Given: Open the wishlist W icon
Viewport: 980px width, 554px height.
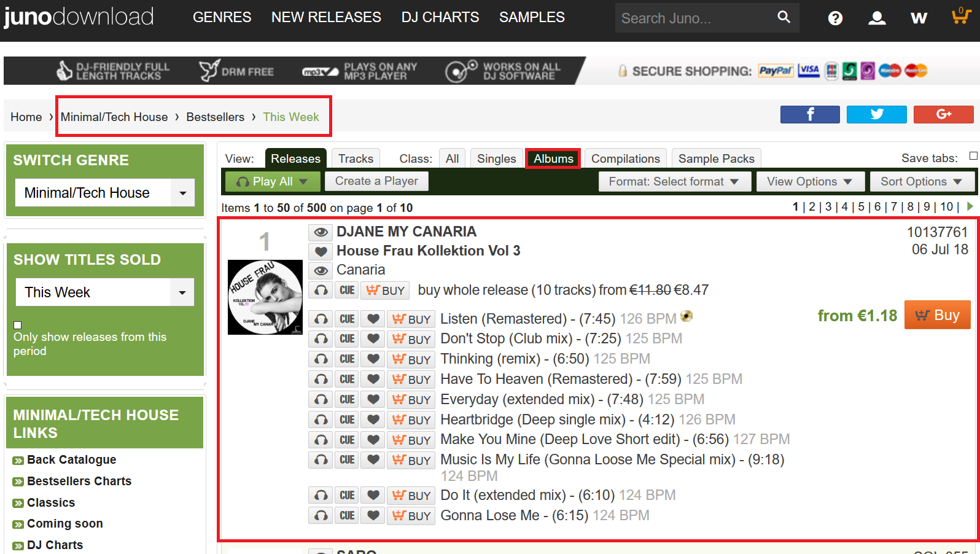Looking at the screenshot, I should [919, 18].
